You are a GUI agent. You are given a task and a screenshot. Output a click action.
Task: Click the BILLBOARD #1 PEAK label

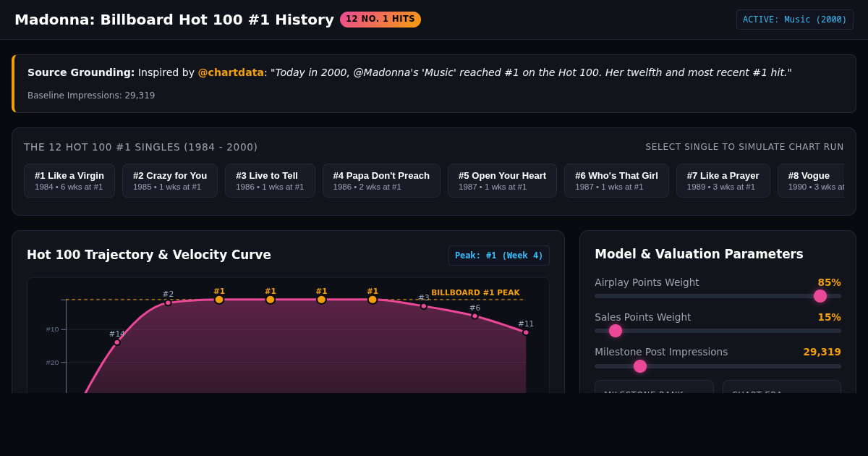(x=475, y=293)
